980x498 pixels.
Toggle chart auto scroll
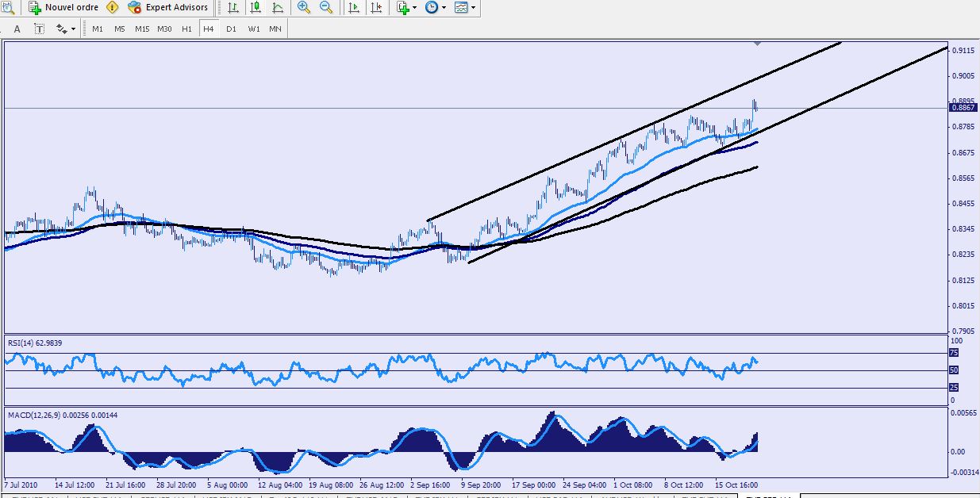click(354, 7)
